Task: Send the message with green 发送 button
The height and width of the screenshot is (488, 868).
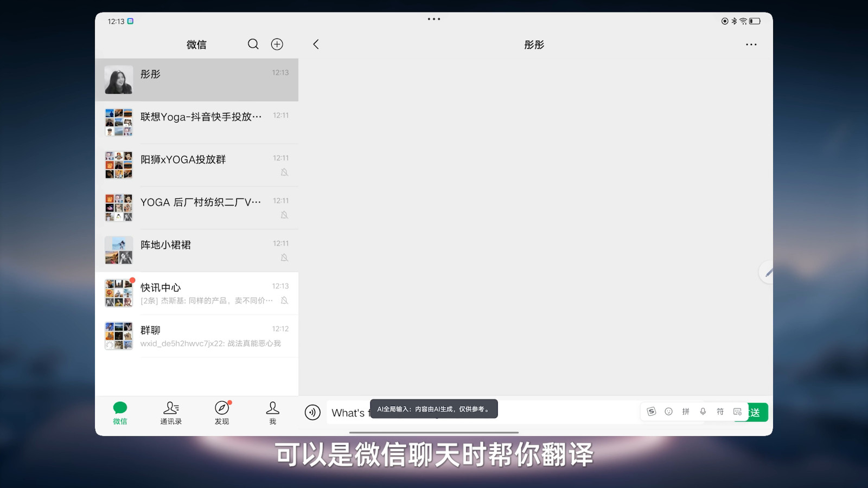Action: pos(758,412)
